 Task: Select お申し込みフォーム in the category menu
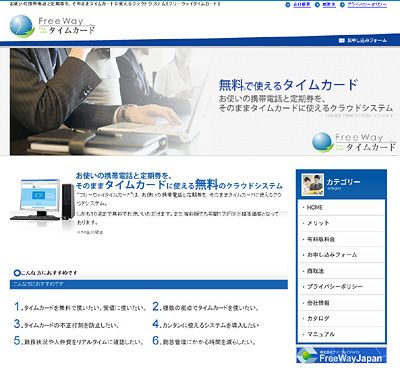point(342,255)
